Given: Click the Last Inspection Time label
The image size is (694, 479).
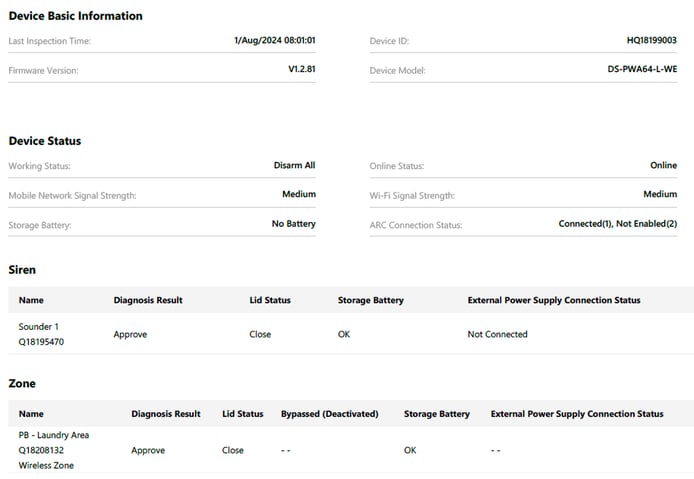Looking at the screenshot, I should (50, 41).
